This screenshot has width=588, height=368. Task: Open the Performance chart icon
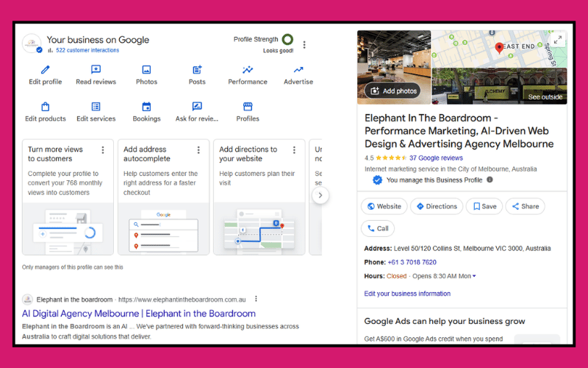[248, 69]
